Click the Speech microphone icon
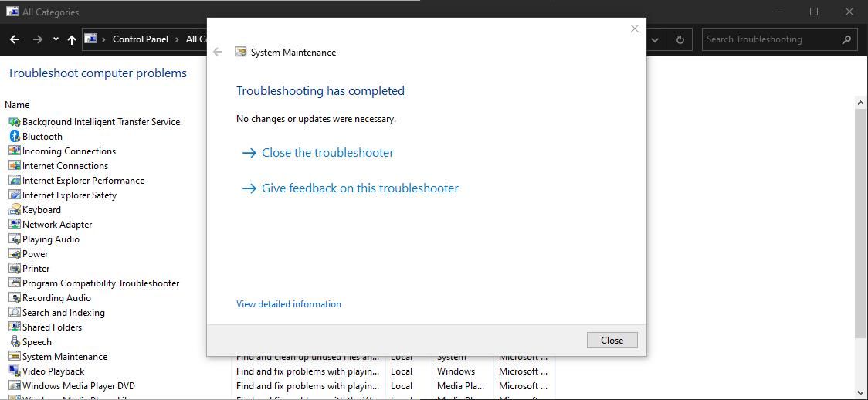This screenshot has width=868, height=400. point(15,342)
